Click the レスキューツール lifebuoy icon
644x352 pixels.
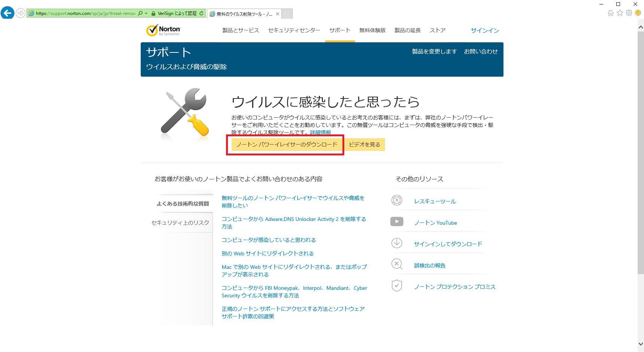[x=397, y=200]
